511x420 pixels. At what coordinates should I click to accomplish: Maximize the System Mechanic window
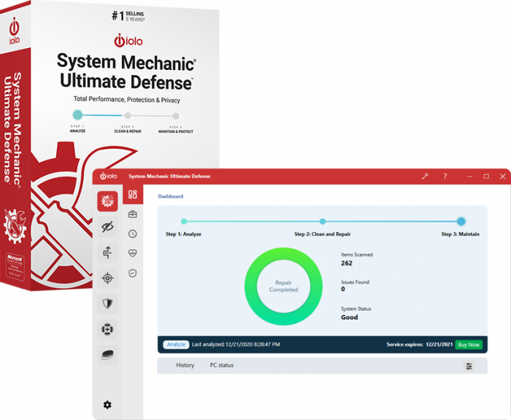coord(486,176)
